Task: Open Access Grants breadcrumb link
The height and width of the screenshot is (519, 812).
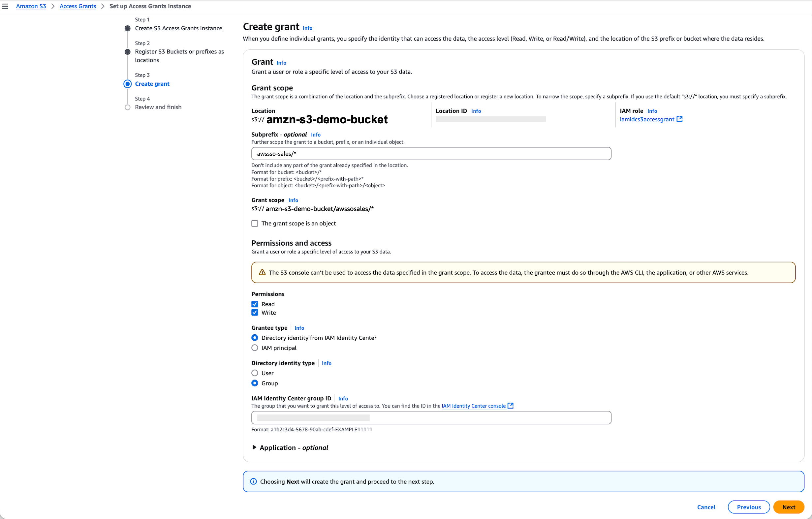Action: click(78, 6)
